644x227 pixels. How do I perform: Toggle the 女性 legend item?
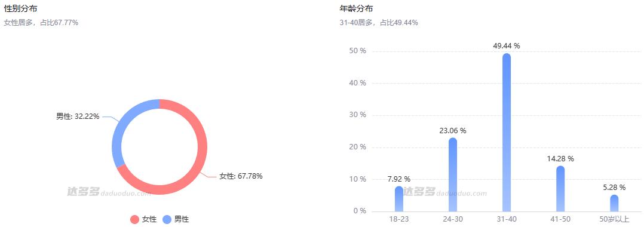click(x=143, y=219)
